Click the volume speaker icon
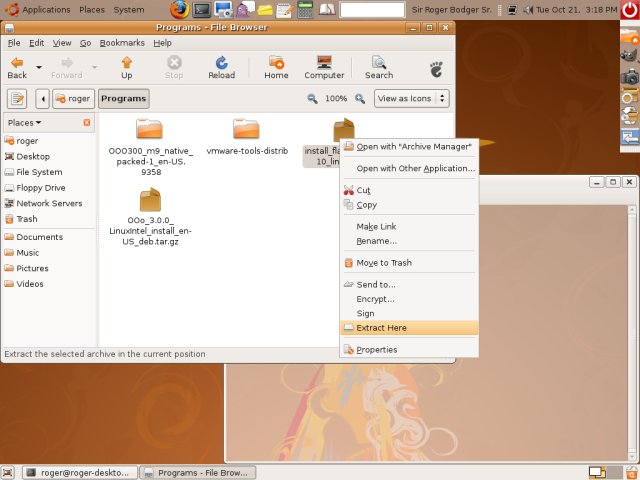640x480 pixels. pyautogui.click(x=528, y=9)
